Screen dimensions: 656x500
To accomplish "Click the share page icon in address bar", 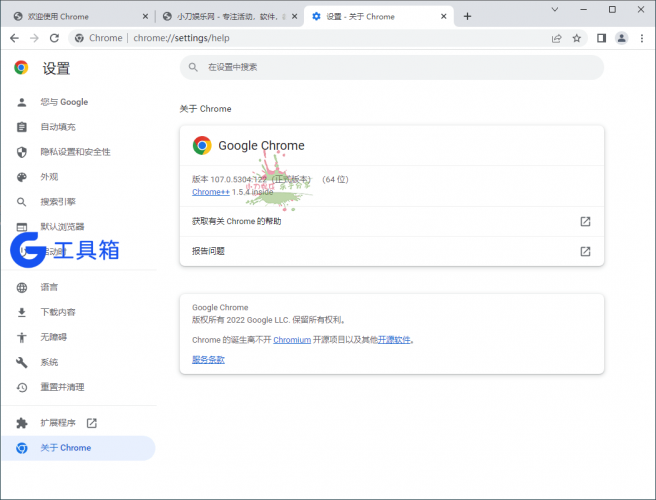I will 556,38.
